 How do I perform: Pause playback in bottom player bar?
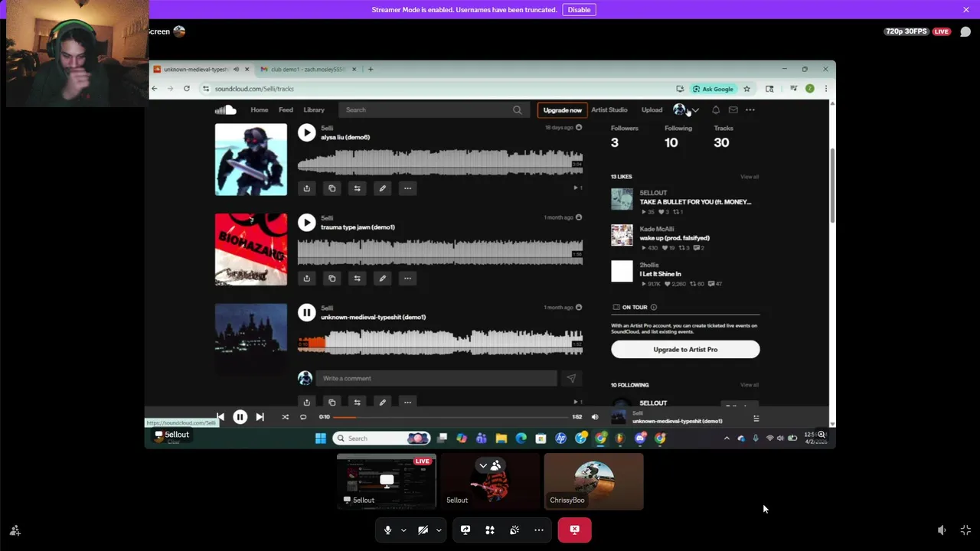(x=240, y=417)
